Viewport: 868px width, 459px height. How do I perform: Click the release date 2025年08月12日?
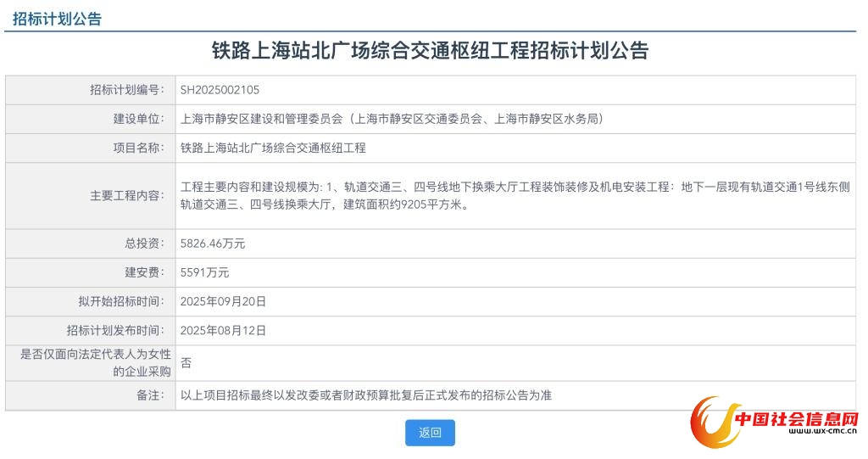pos(223,330)
